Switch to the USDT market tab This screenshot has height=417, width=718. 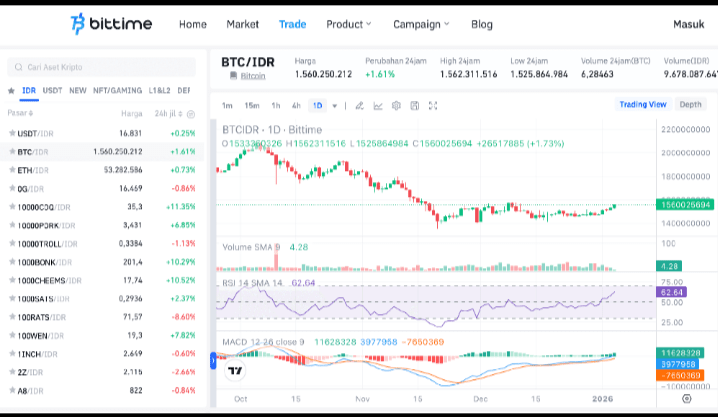52,91
